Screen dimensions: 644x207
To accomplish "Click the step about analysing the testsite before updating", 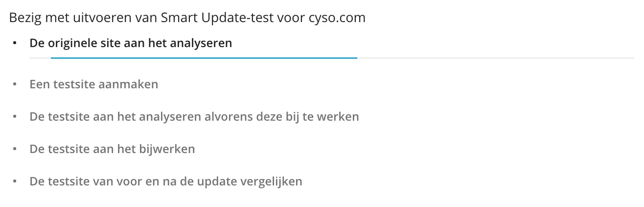I will (194, 117).
